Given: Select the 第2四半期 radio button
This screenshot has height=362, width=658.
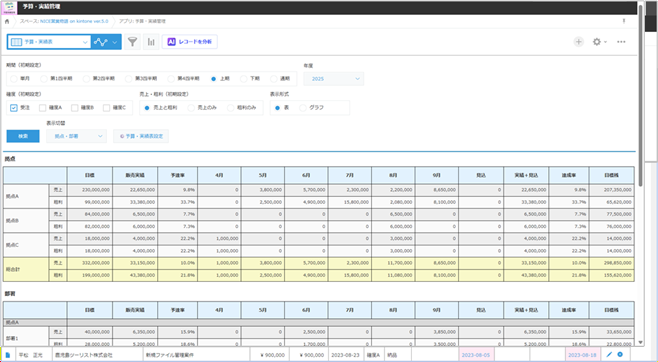Looking at the screenshot, I should pyautogui.click(x=86, y=78).
